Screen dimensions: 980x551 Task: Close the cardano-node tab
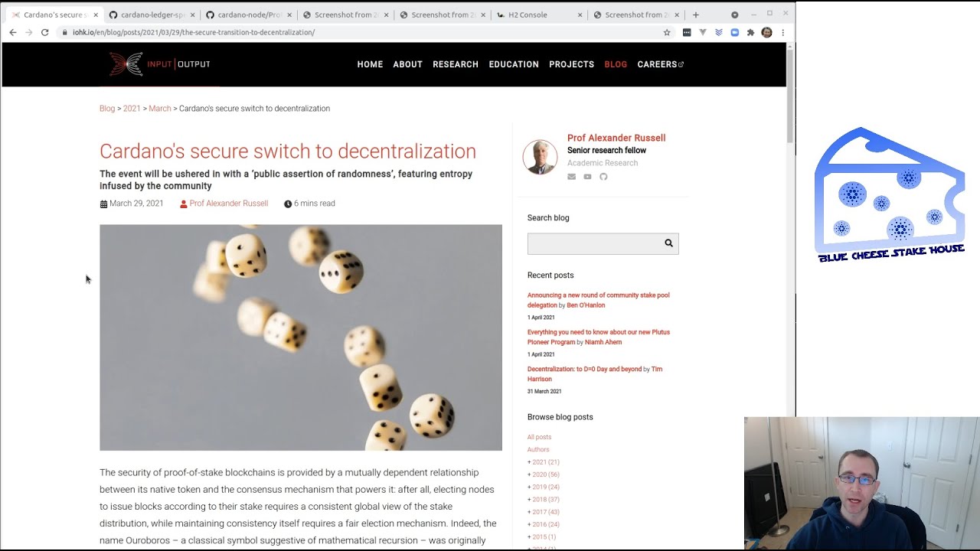(x=289, y=15)
